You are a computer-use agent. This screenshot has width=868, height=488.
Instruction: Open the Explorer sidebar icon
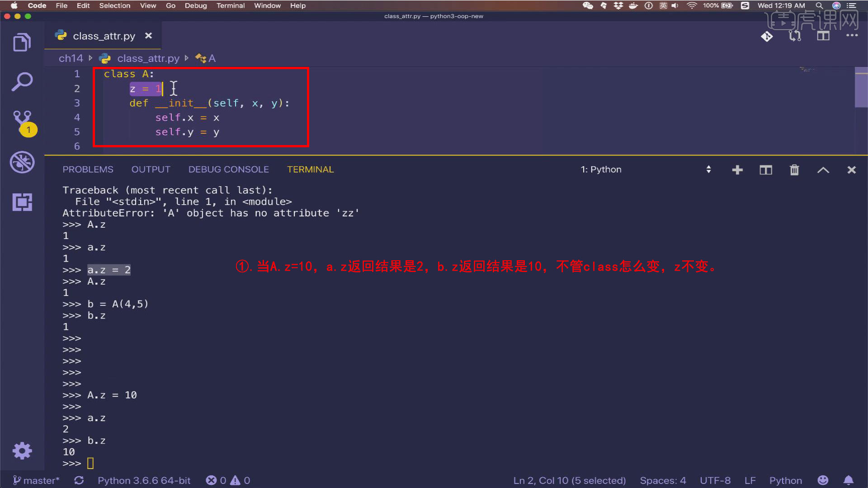coord(22,42)
